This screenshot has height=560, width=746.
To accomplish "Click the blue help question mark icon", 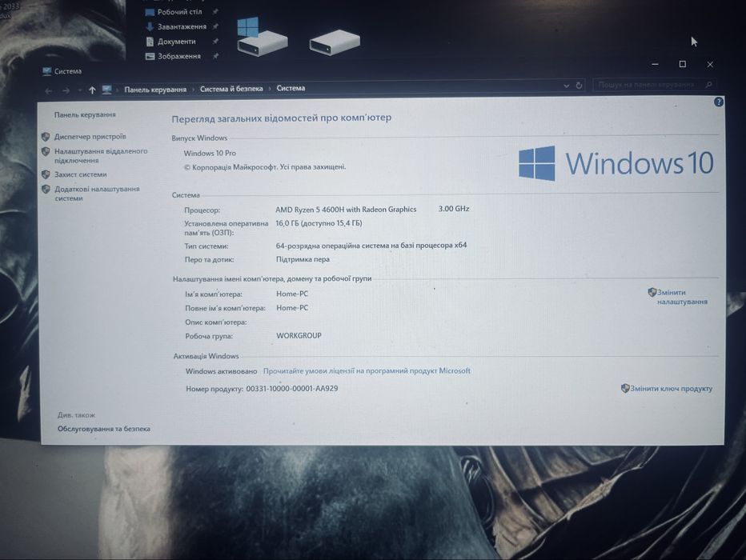I will pos(719,102).
